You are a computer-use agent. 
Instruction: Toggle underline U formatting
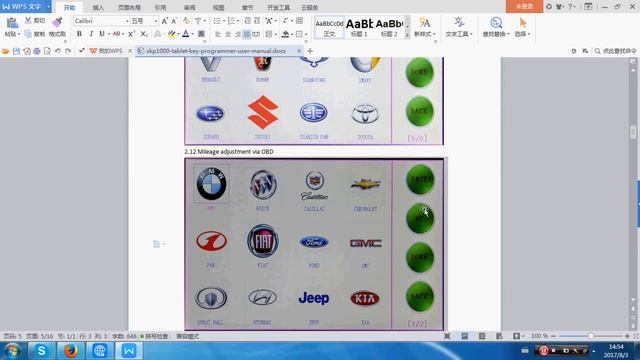(102, 34)
